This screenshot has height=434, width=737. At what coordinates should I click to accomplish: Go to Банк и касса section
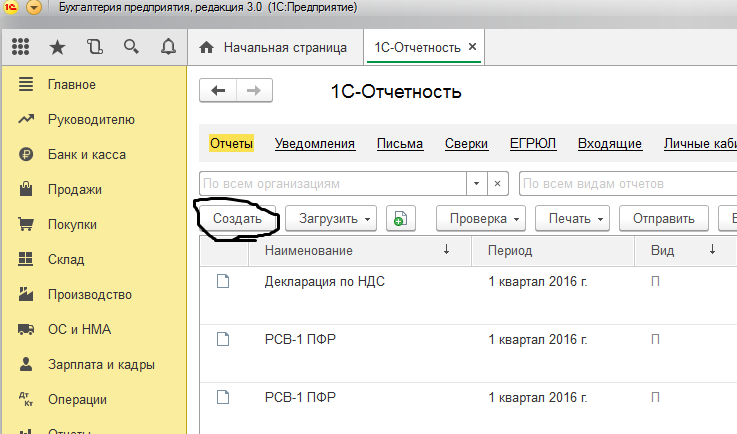coord(87,155)
